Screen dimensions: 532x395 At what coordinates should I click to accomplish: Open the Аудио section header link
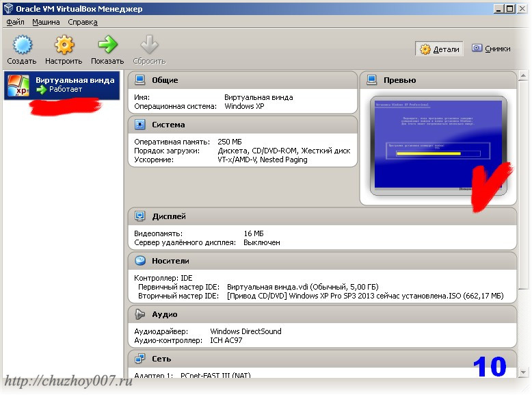point(165,314)
